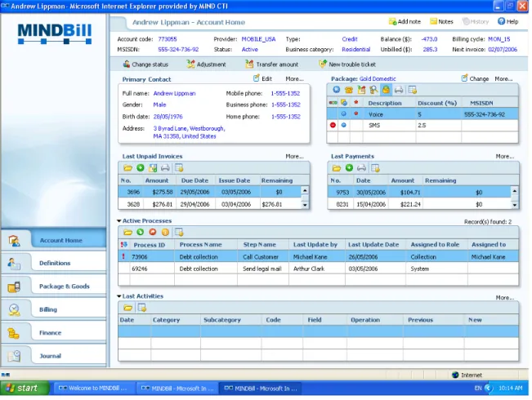This screenshot has height=400, width=532.
Task: Click green circle icon in Active Processes toolbar
Action: coord(140,232)
